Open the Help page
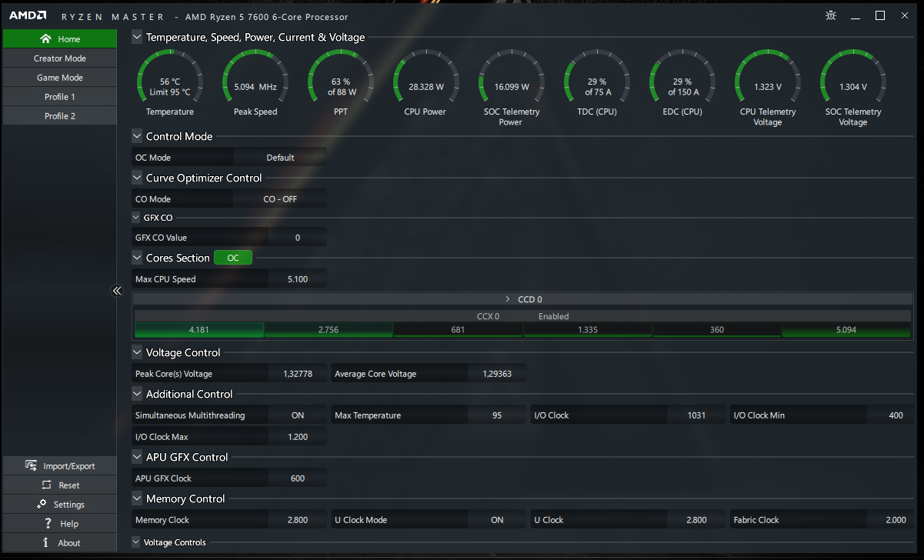The image size is (924, 560). pos(59,523)
